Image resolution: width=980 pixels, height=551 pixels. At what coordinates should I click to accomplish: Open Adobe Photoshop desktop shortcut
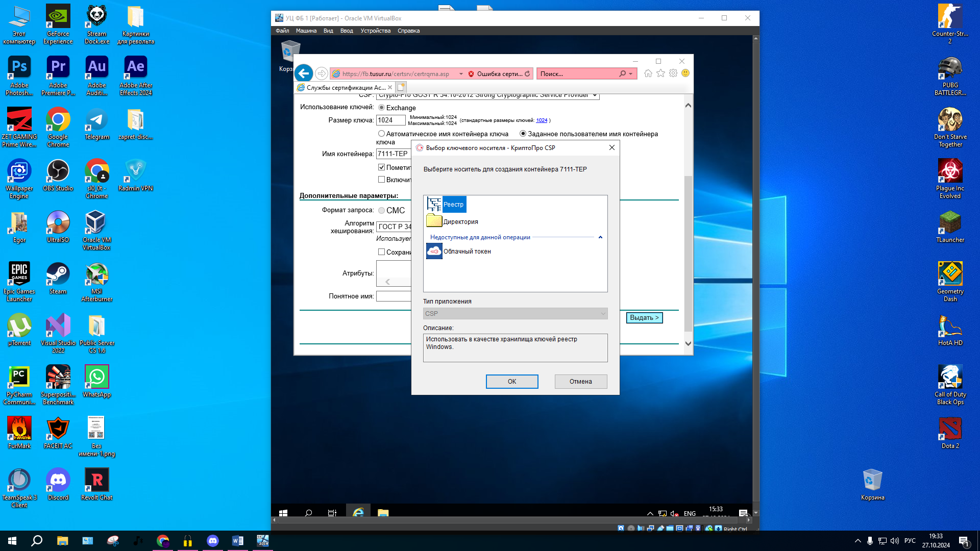(x=19, y=76)
